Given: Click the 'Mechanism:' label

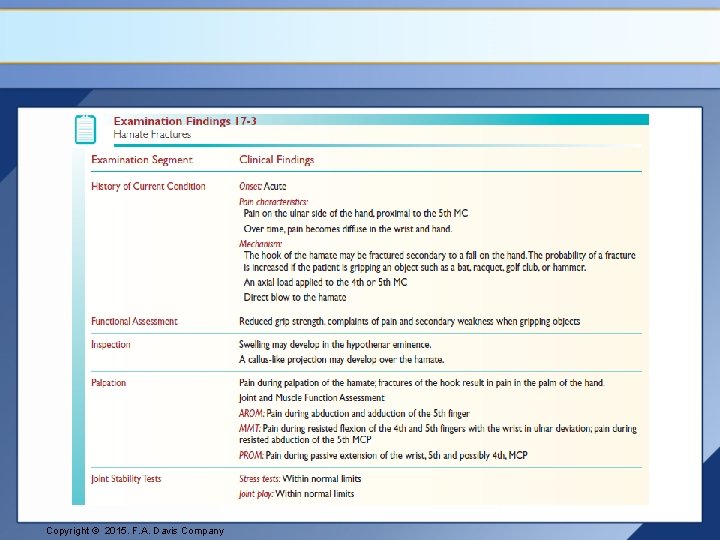Looking at the screenshot, I should point(260,244).
